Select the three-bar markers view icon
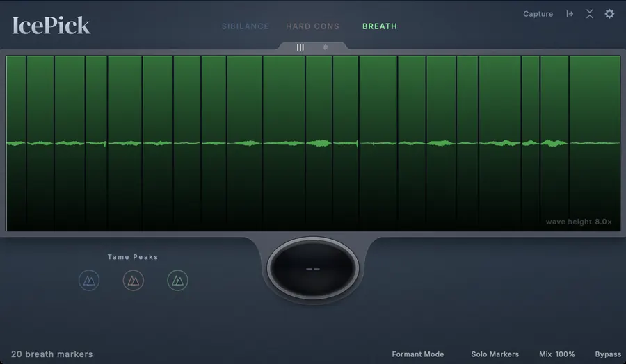This screenshot has width=626, height=364. click(x=300, y=47)
